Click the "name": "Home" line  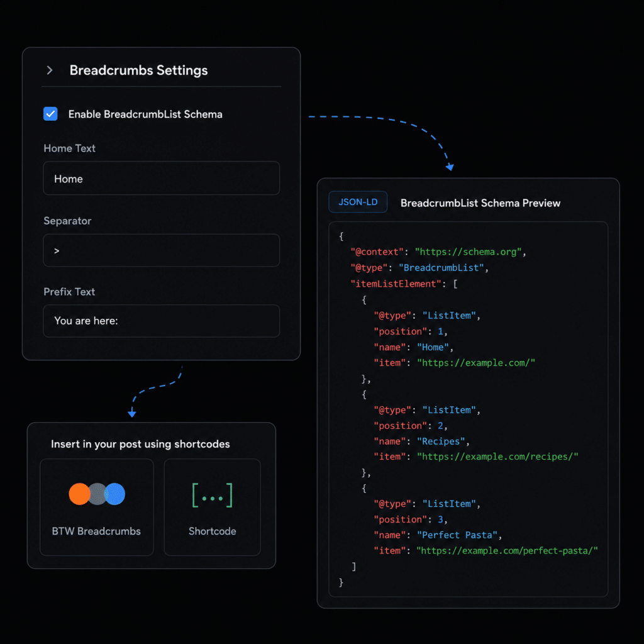(413, 347)
